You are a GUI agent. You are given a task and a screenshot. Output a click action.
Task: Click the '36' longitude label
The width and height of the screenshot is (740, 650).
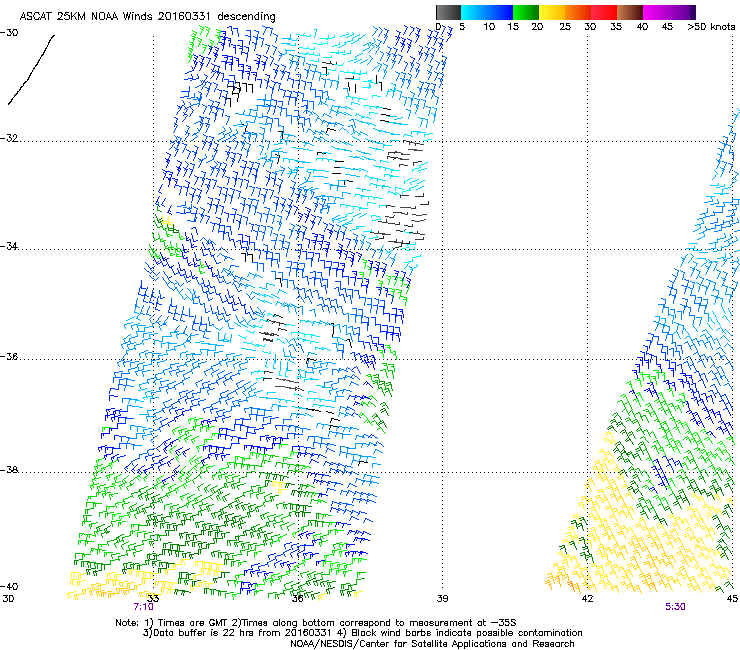click(x=297, y=599)
